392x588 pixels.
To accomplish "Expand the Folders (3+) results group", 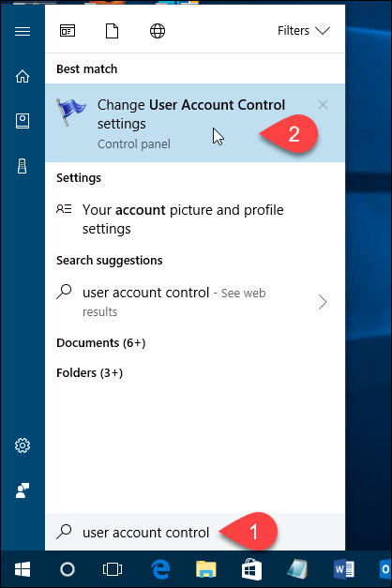I will pos(90,372).
